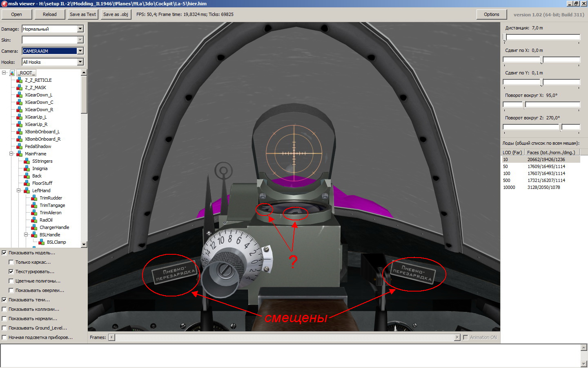Viewport: 588px width, 368px height.
Task: Click the BSLClamp node icon
Action: tap(41, 242)
